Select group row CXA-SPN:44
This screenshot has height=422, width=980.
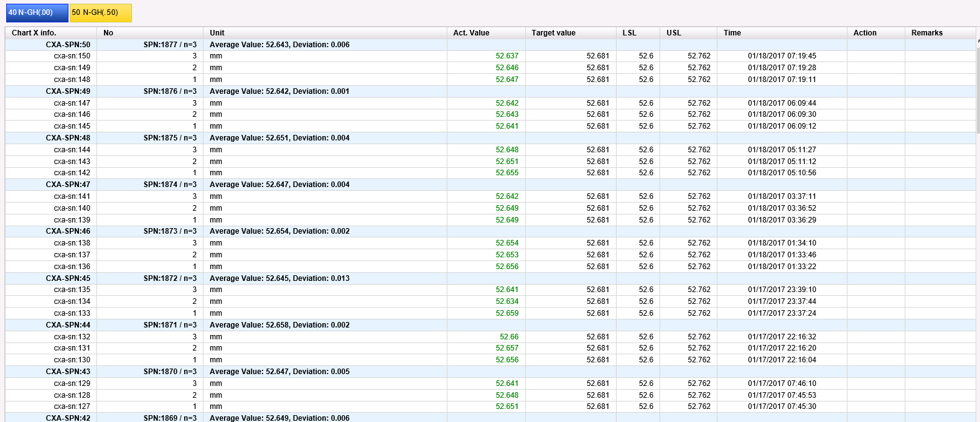[x=490, y=325]
